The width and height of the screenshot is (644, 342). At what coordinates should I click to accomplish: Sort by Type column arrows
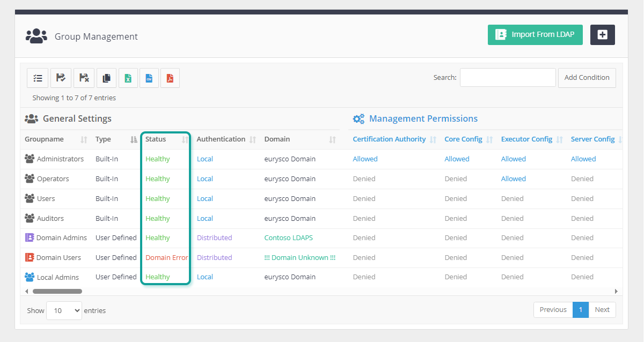134,139
